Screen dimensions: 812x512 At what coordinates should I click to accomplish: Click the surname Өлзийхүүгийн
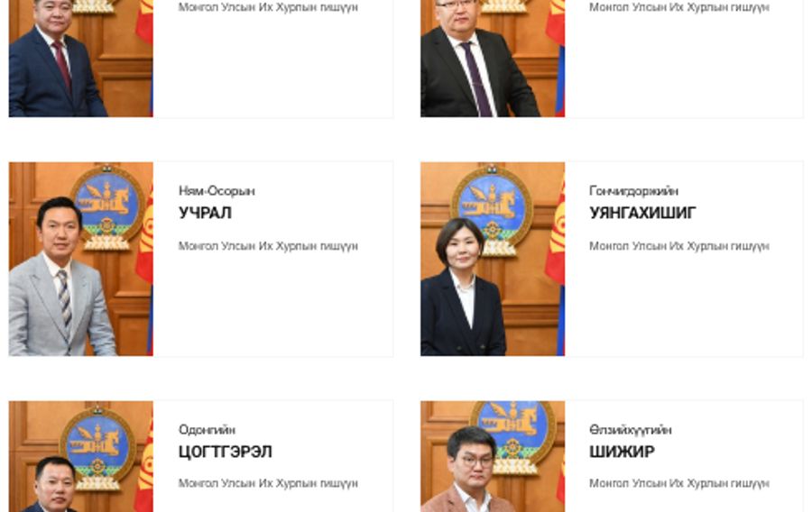click(631, 430)
